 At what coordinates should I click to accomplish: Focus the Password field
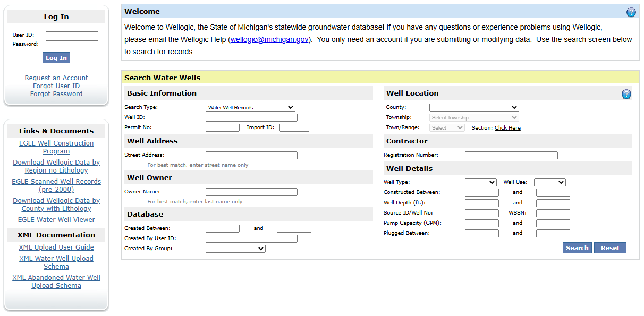click(72, 45)
